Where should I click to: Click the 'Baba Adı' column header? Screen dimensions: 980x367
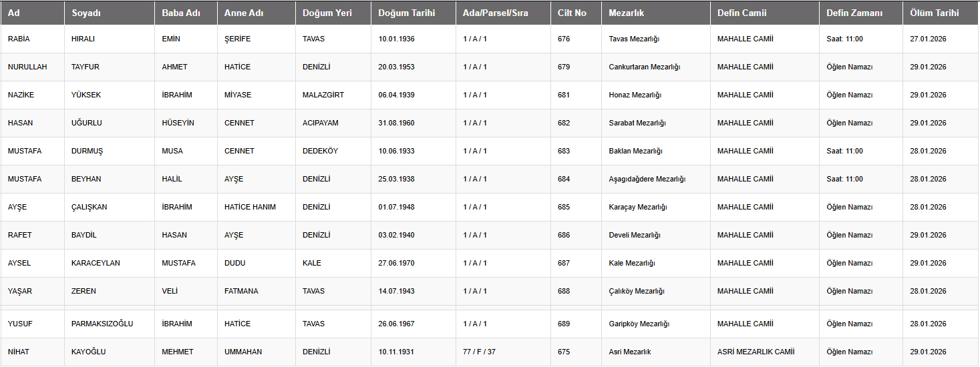click(x=180, y=13)
